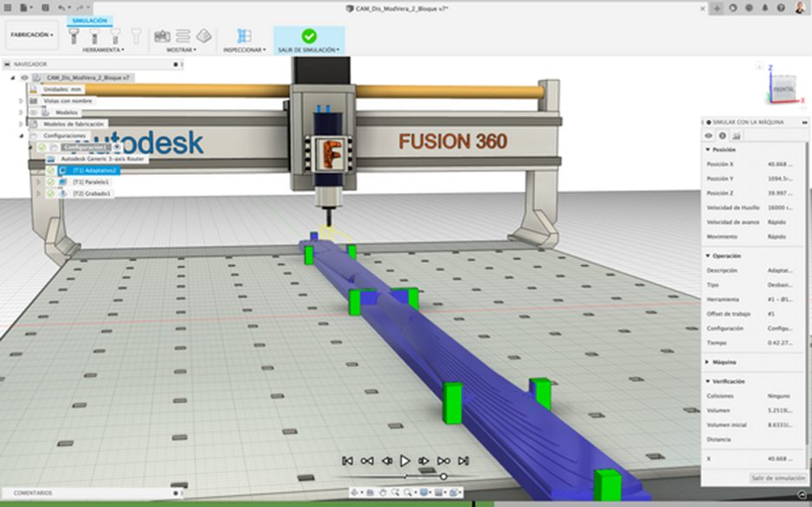812x507 pixels.
Task: Open the SALIR DE SIMULACIÓN dropdown
Action: [x=309, y=49]
